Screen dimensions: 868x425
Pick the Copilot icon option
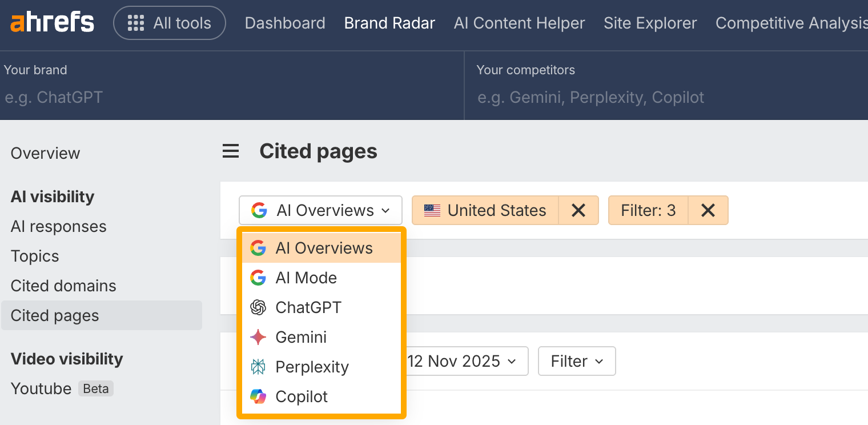(258, 396)
